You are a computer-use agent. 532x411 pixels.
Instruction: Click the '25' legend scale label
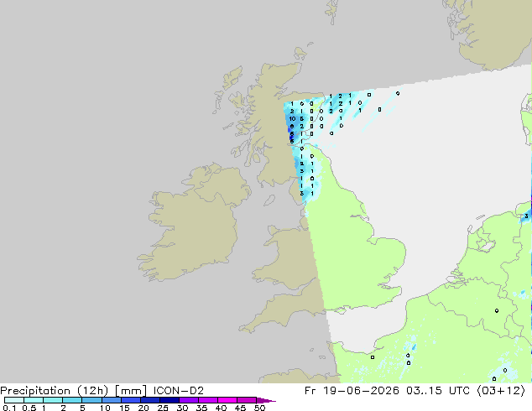pyautogui.click(x=163, y=408)
